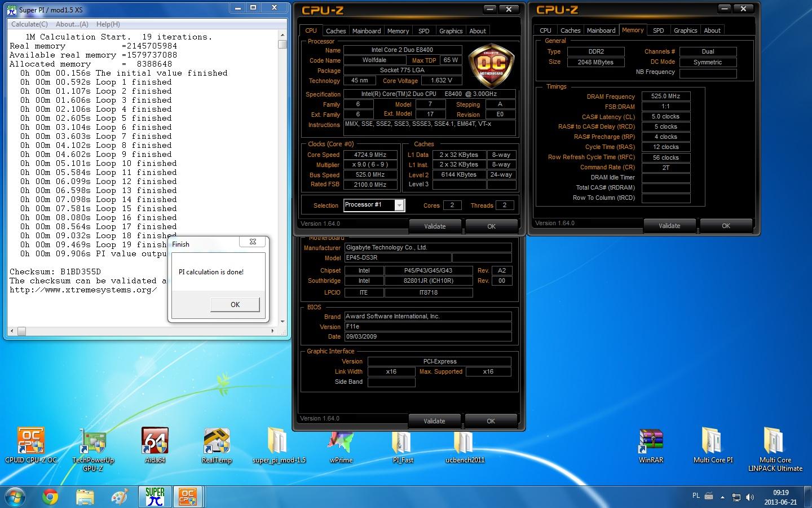Switch to CPU-Z OC taskbar button
812x508 pixels.
188,497
